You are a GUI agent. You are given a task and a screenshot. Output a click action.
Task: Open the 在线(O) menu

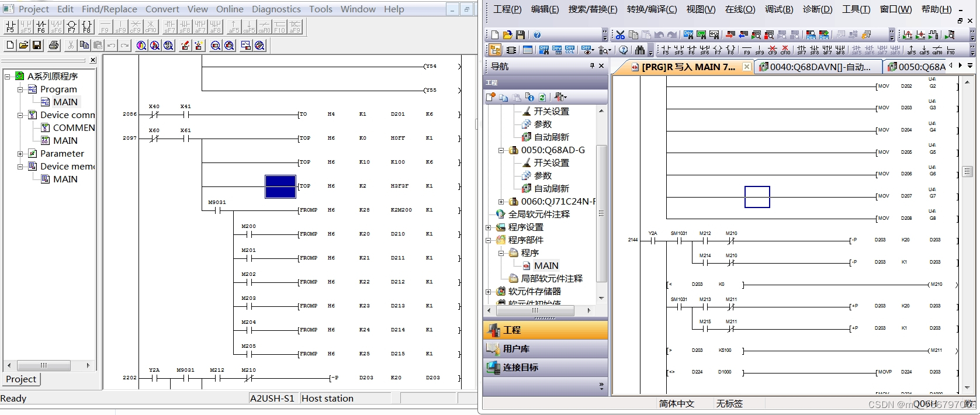pos(740,9)
